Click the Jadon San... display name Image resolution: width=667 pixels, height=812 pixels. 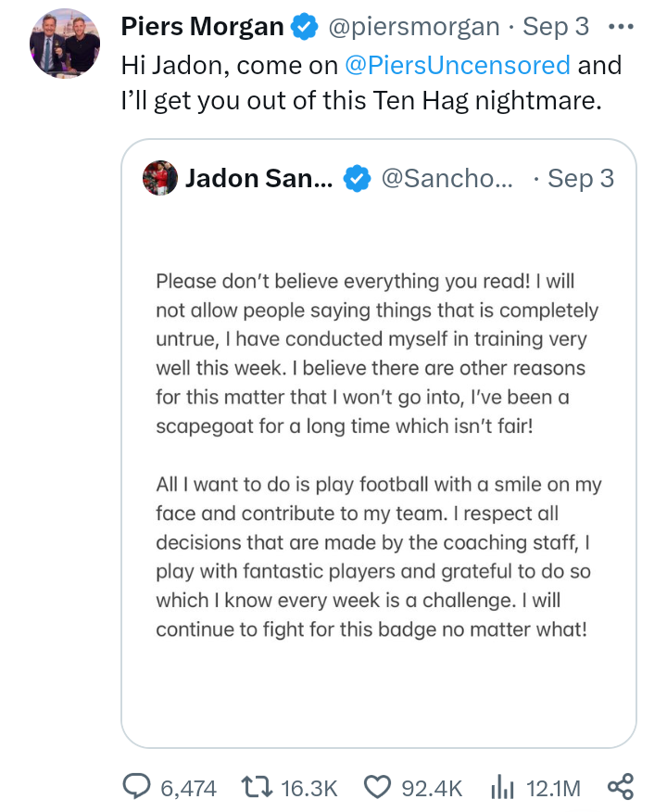tap(258, 178)
